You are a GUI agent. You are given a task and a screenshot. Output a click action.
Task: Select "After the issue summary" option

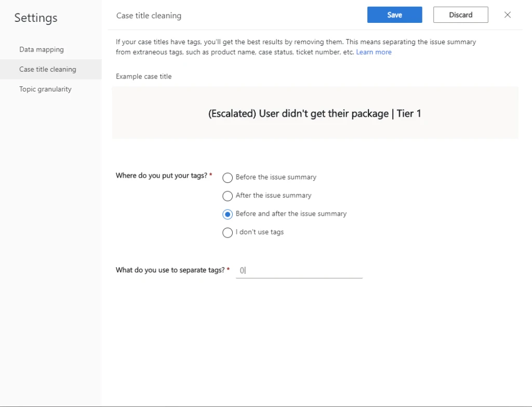(x=228, y=196)
